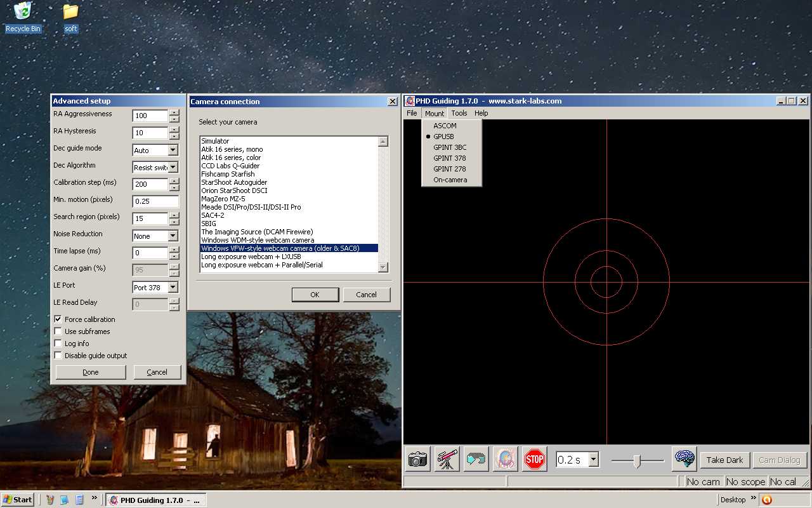Select the GPUSB mount option
The height and width of the screenshot is (508, 812).
pyautogui.click(x=452, y=137)
